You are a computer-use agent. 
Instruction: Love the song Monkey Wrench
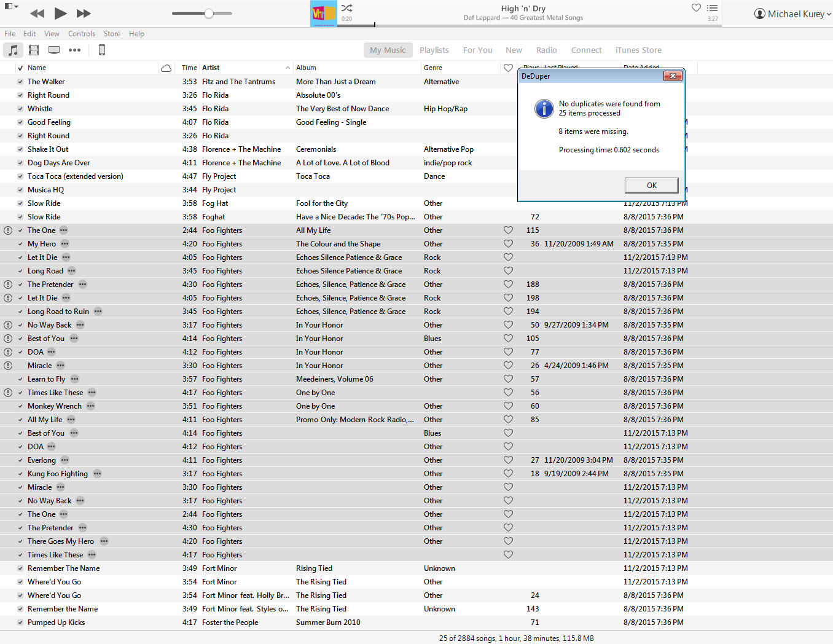[508, 406]
